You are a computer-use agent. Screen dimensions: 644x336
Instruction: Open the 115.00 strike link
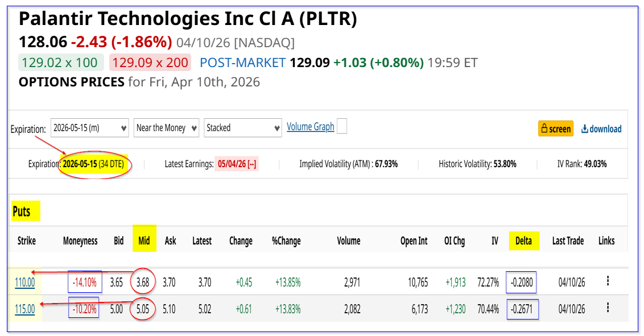pyautogui.click(x=24, y=309)
